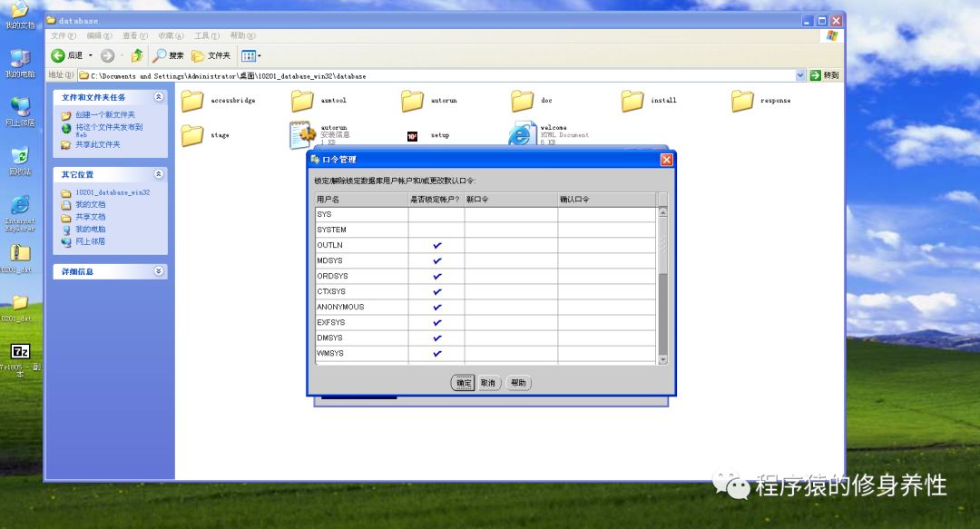Screen dimensions: 980x529
Task: Open the address bar dropdown
Action: (799, 74)
